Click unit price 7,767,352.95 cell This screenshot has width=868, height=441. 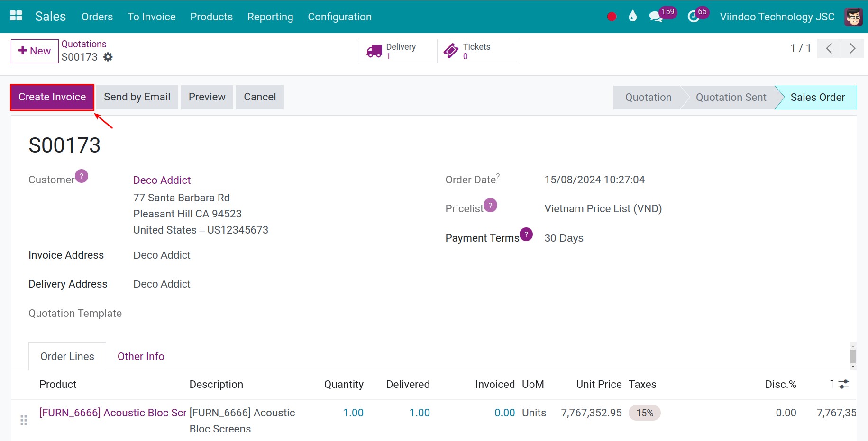tap(591, 413)
